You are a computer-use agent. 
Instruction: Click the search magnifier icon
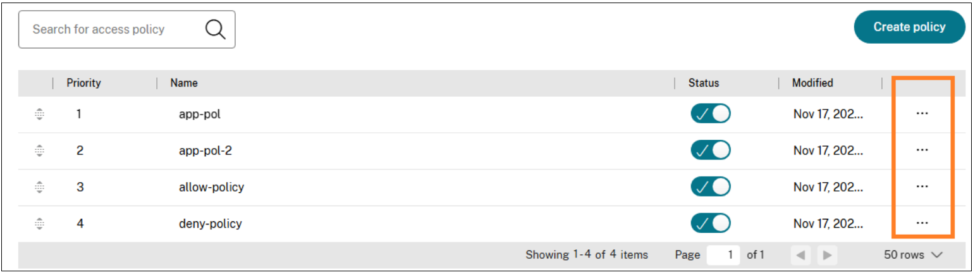[x=216, y=29]
